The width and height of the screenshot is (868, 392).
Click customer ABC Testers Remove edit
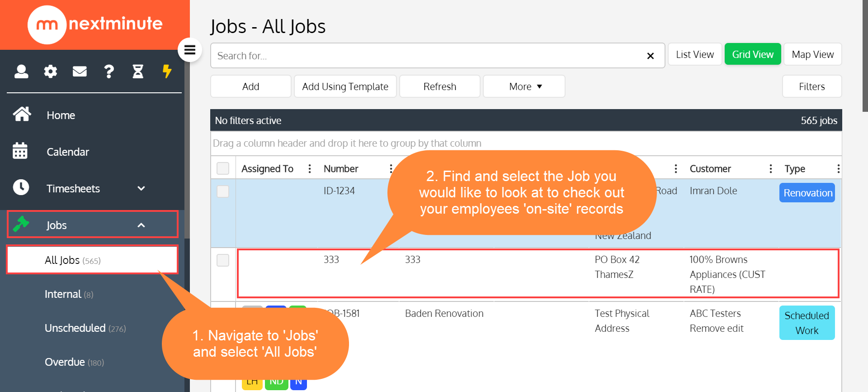(x=717, y=321)
